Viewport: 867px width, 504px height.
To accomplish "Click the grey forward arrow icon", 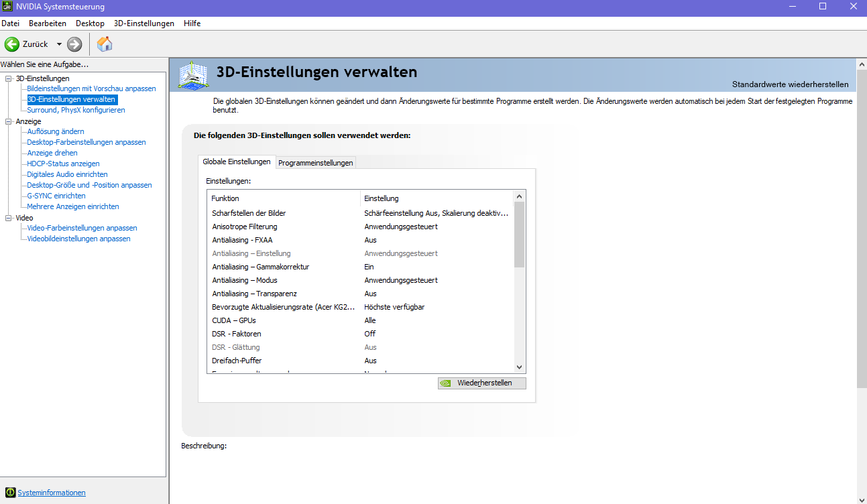I will pos(74,44).
